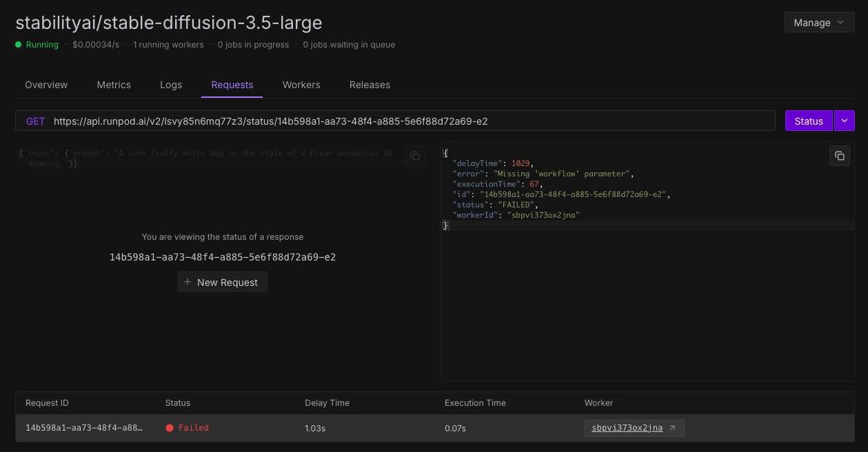868x452 pixels.
Task: Select the Requests tab
Action: point(232,85)
